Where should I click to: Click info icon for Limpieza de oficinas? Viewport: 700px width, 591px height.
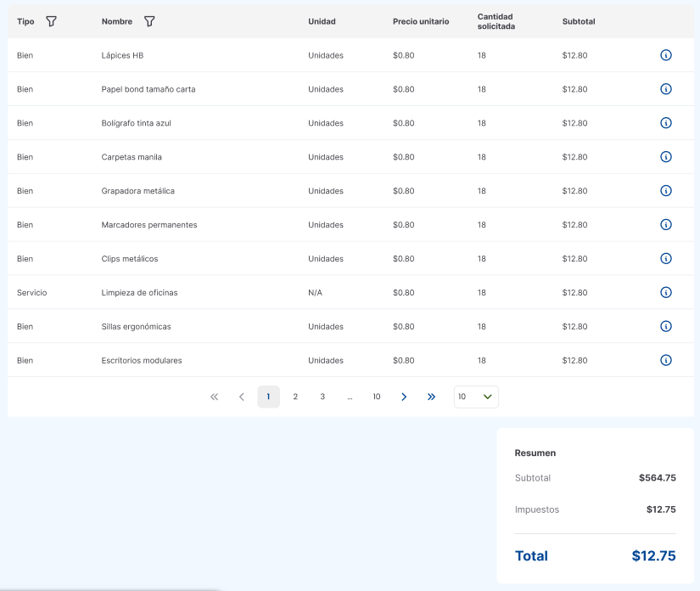pos(665,293)
